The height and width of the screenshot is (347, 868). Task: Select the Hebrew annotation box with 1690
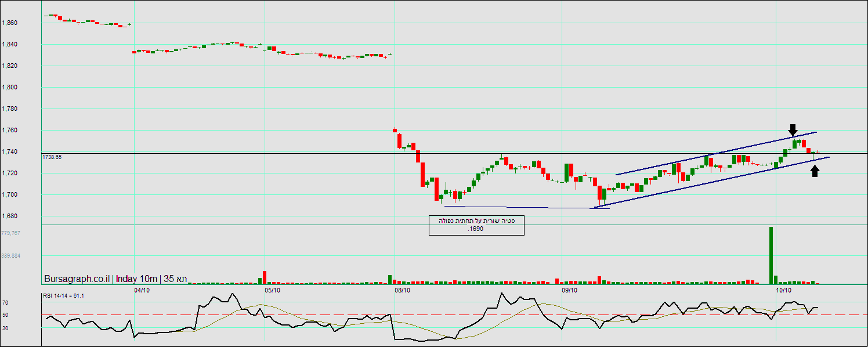coord(476,225)
